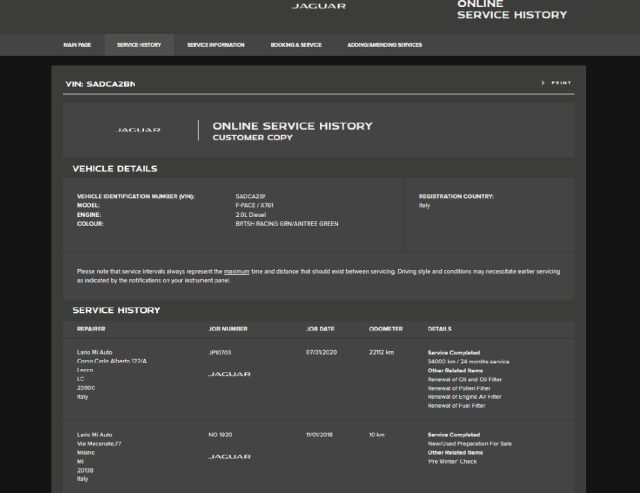Click Renewal of Engine Air Filter entry
Viewport: 640px width, 493px height.
465,397
